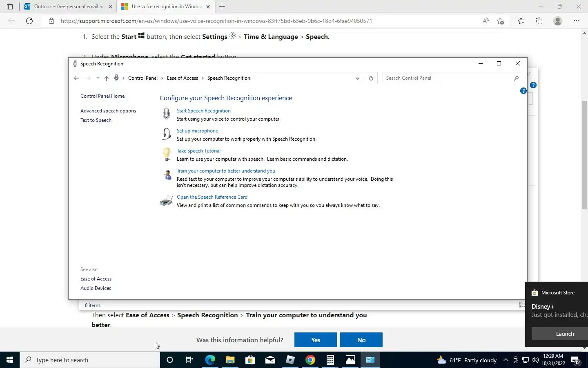
Task: Open Control Panel help question mark
Action: [523, 91]
